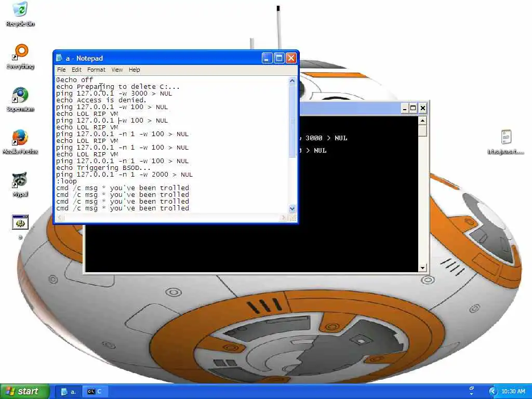Click the 'ping 127.0.0.1 -w 3000 > NUL' line in Notepad
This screenshot has height=399, width=532.
(x=114, y=94)
